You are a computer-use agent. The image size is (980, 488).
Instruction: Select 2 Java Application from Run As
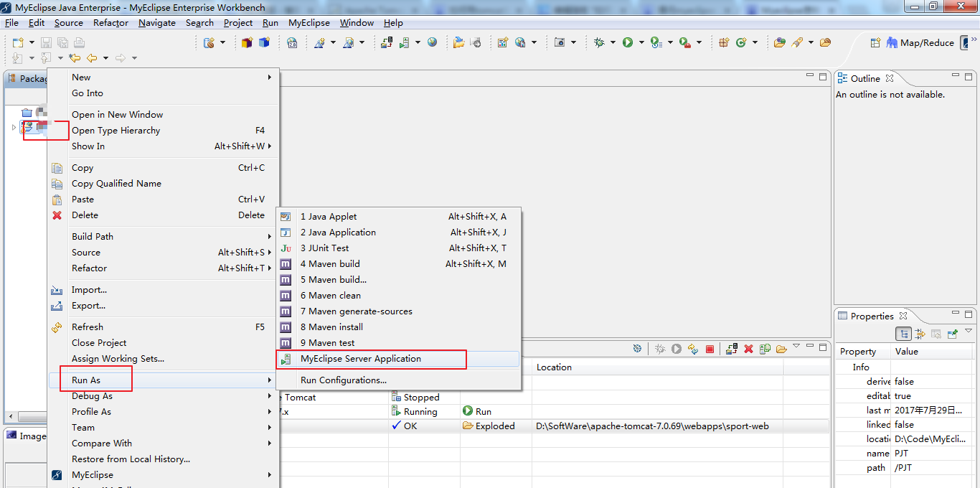(x=398, y=233)
